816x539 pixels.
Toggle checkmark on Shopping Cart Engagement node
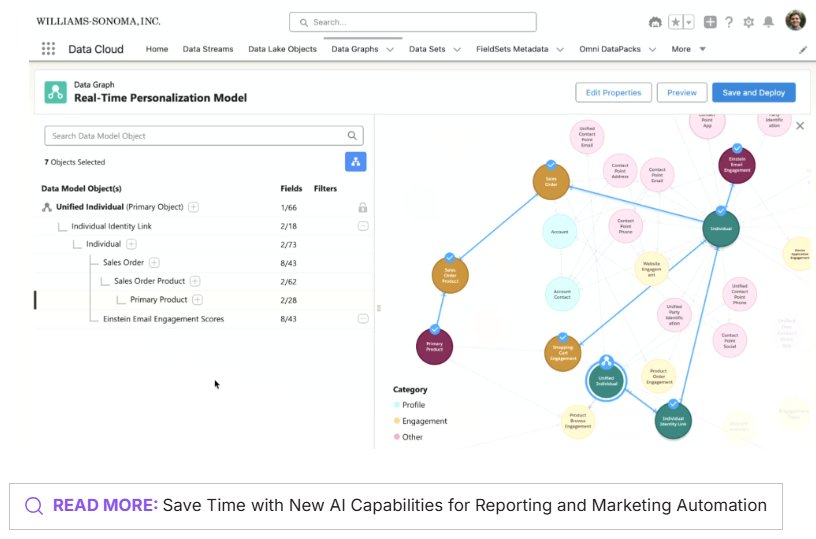(x=563, y=337)
